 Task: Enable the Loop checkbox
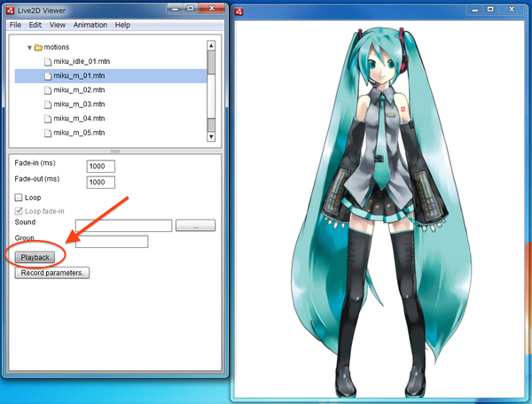(19, 198)
